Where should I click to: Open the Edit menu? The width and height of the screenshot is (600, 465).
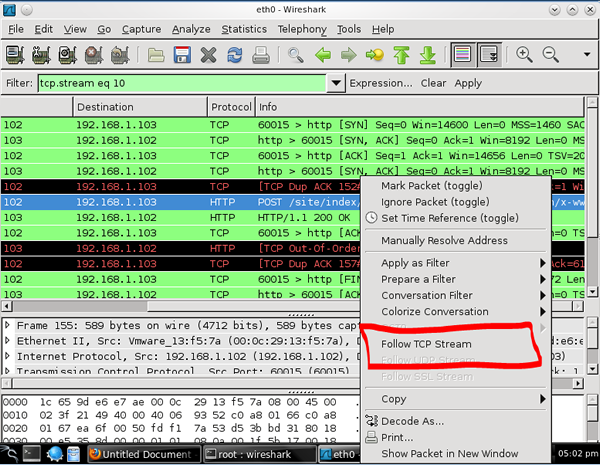[x=44, y=29]
